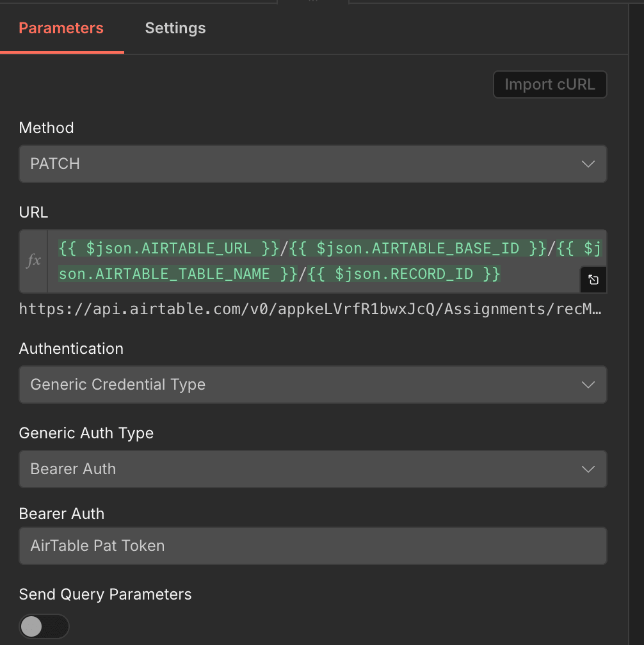Open expression editor icon in URL field
Screen dimensions: 644x645
[x=593, y=280]
